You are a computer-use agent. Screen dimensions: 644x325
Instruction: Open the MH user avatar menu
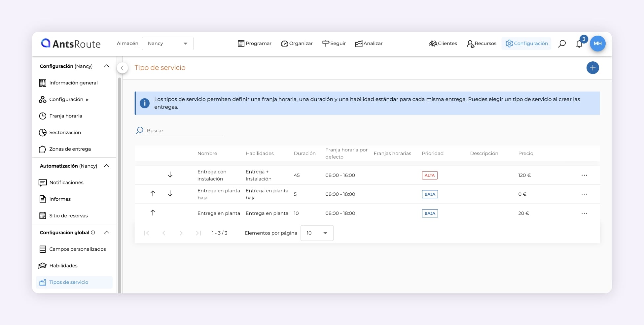click(597, 44)
